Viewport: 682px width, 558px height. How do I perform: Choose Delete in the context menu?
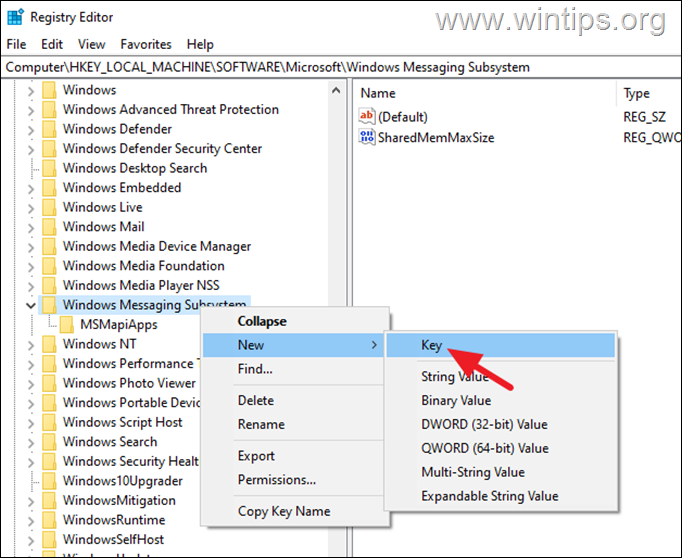click(x=293, y=401)
